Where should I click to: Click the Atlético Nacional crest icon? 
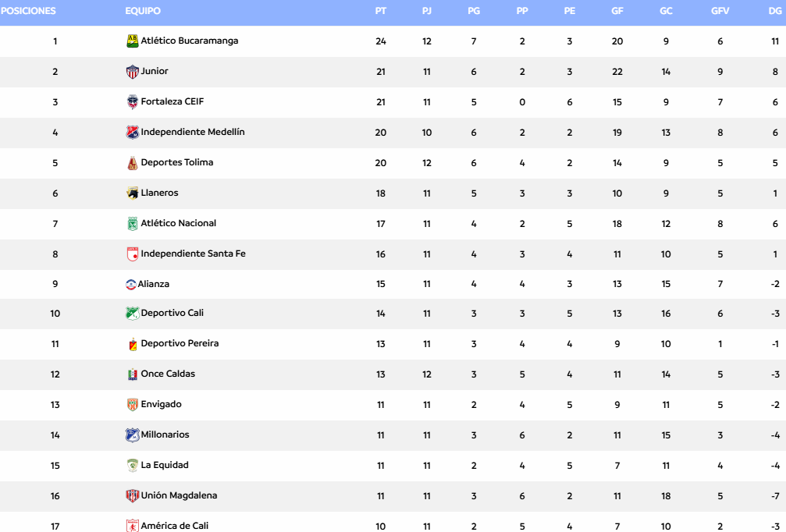click(133, 224)
